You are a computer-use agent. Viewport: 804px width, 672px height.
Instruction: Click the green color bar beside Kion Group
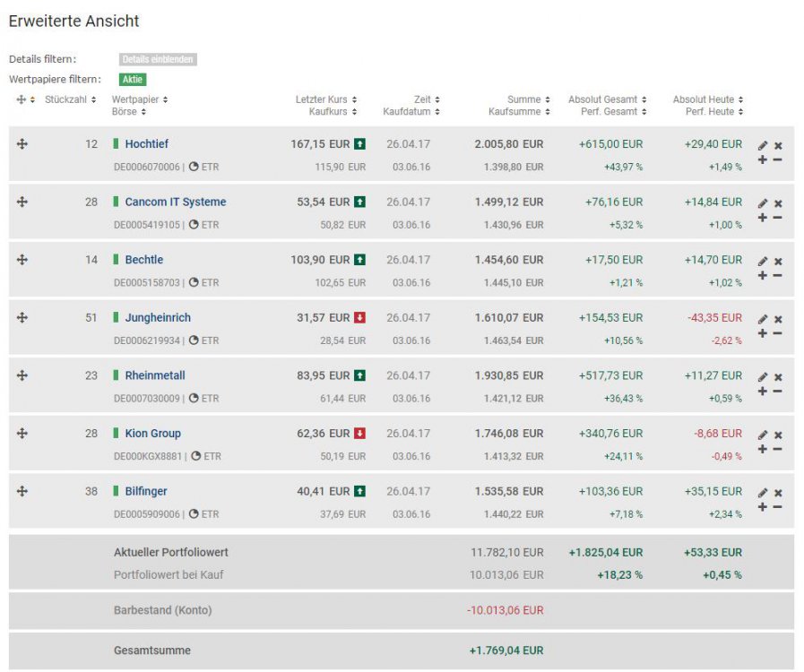coord(116,434)
